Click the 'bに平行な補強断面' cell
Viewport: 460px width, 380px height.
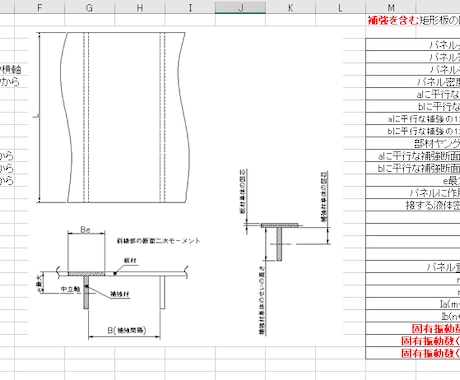tap(413, 168)
